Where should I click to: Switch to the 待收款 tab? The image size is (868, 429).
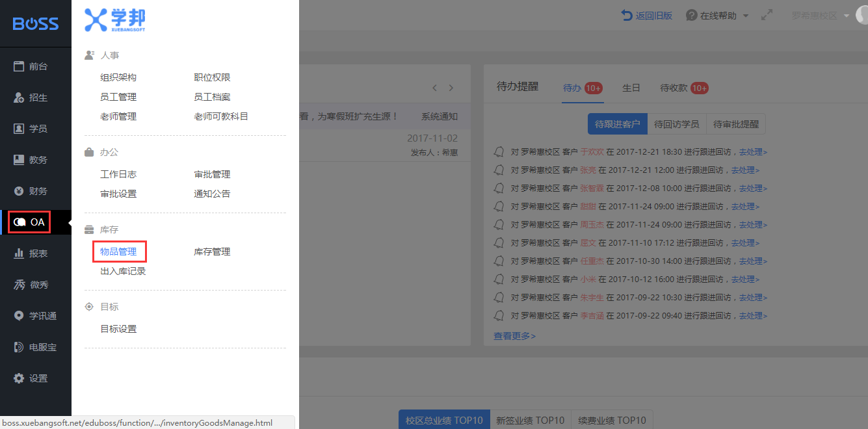[684, 88]
